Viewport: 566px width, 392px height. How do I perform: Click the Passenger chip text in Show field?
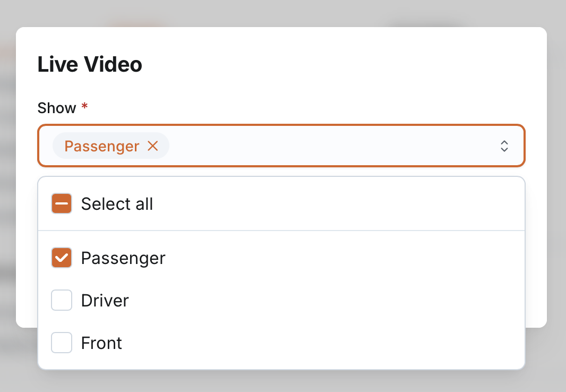(x=102, y=146)
